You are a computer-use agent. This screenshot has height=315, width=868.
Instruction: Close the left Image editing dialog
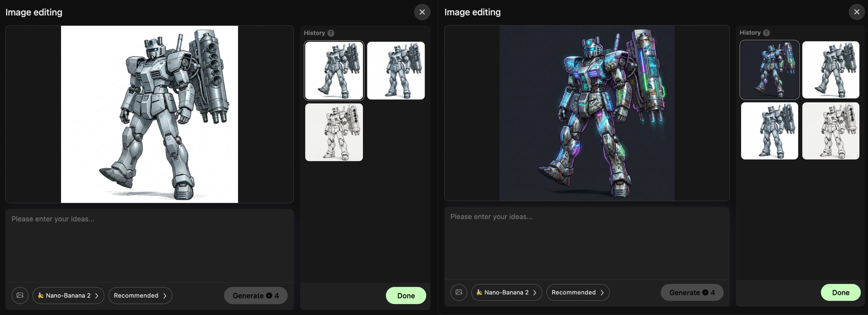[x=422, y=12]
